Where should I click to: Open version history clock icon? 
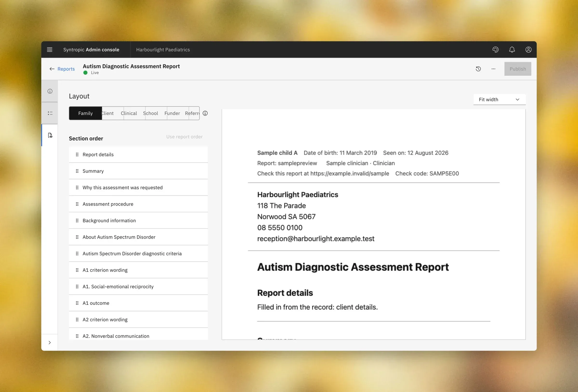[478, 69]
